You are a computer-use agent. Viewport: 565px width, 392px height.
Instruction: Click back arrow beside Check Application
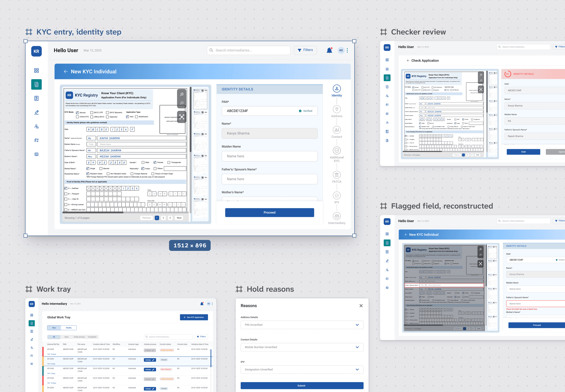point(408,60)
